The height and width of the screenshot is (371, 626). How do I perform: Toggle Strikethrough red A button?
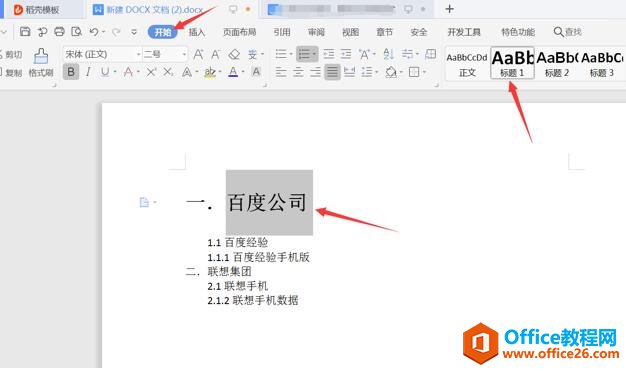[x=128, y=72]
